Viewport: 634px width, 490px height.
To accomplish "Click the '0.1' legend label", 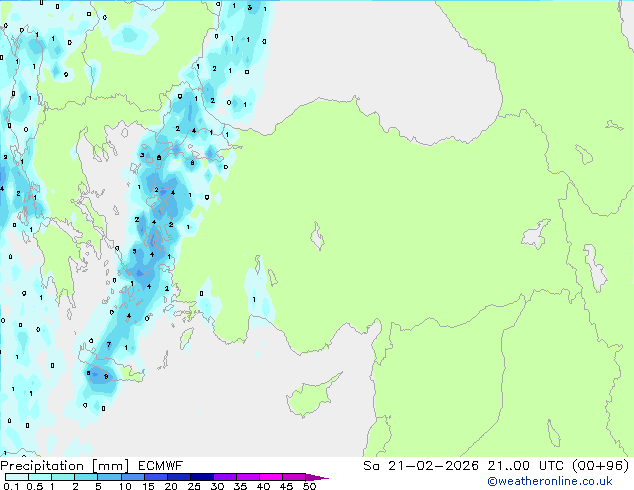I will click(10, 486).
